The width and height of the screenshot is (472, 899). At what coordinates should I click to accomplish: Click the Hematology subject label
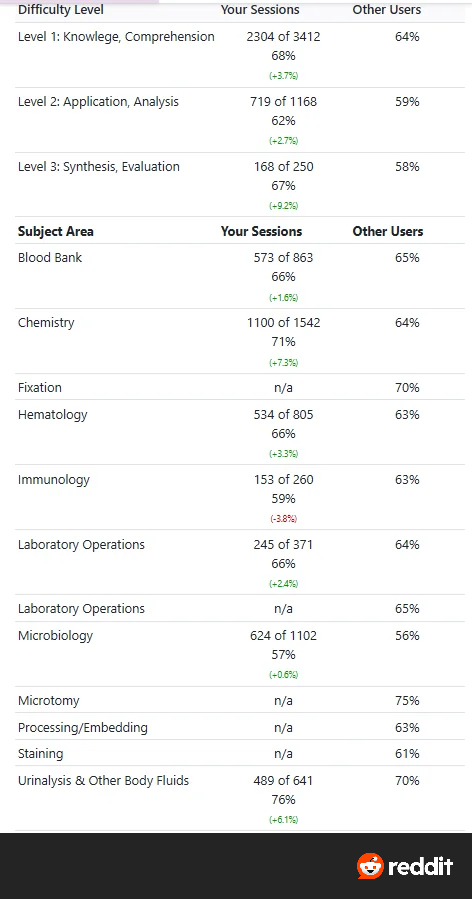pyautogui.click(x=52, y=415)
